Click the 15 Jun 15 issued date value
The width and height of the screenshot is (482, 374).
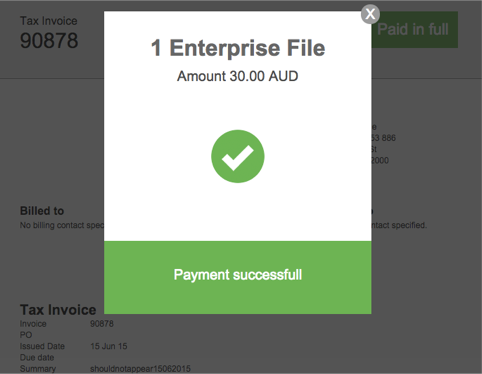tap(109, 346)
